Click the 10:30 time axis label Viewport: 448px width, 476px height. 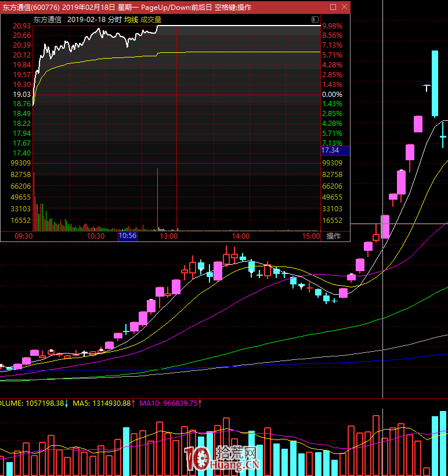(x=96, y=236)
